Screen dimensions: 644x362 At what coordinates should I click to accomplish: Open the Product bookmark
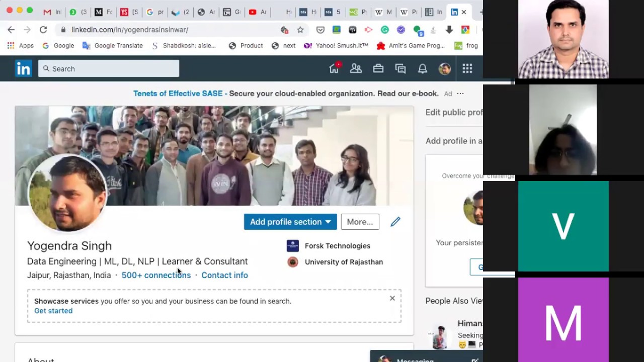tap(246, 45)
